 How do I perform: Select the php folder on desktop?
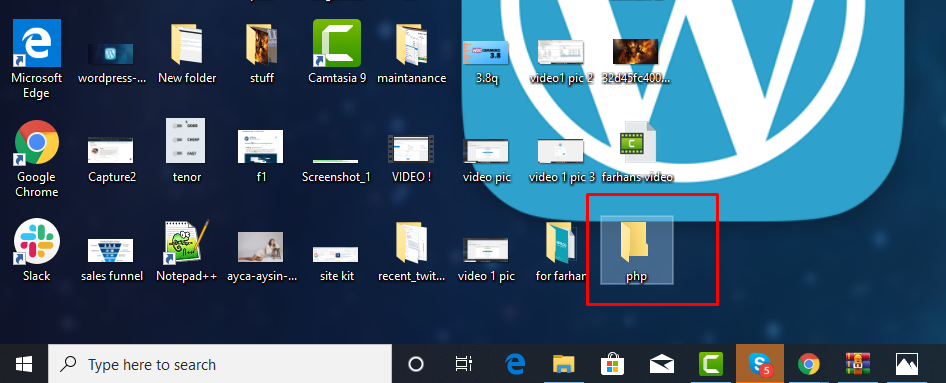[636, 250]
